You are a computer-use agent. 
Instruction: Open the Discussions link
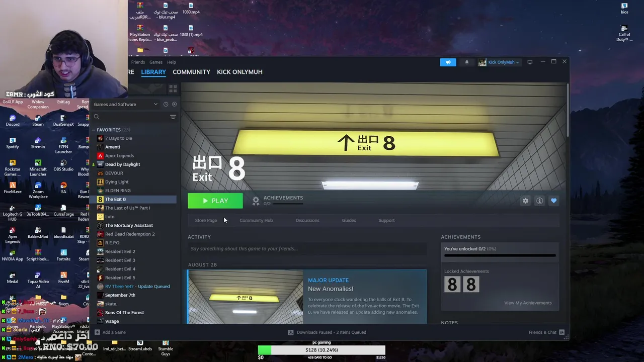pyautogui.click(x=307, y=220)
